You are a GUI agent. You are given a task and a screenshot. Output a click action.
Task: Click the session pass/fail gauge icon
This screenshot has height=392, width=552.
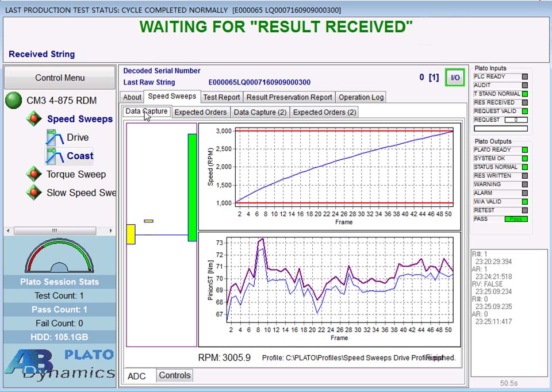59,256
